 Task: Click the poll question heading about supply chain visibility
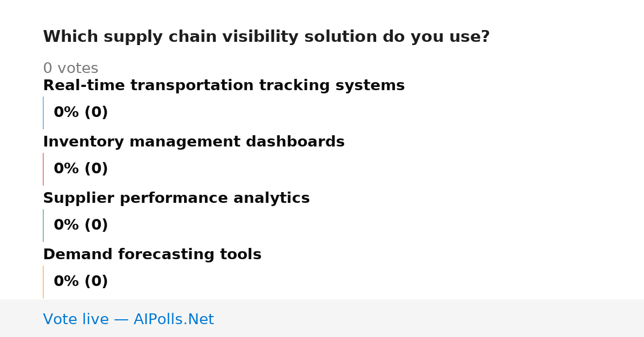266,37
